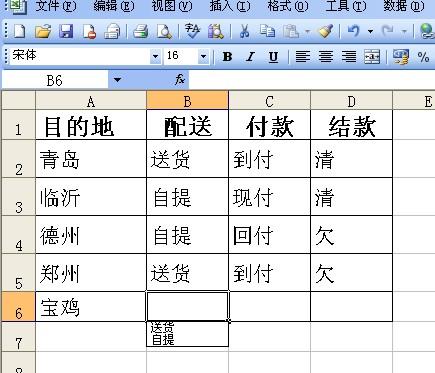Click the Paste clipboard icon
This screenshot has height=373, width=435.
(x=291, y=31)
